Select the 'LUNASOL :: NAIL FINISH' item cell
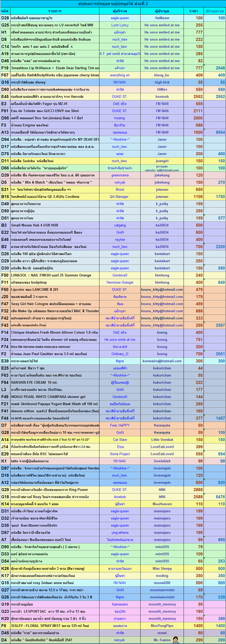Screen dimensions: 226x644 point(55,275)
